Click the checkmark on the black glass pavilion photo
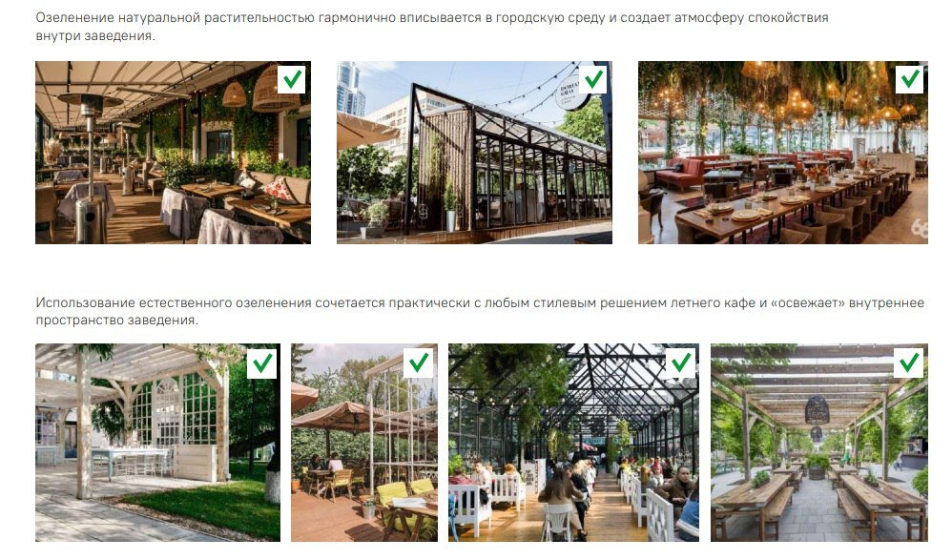The width and height of the screenshot is (952, 560). 593,79
